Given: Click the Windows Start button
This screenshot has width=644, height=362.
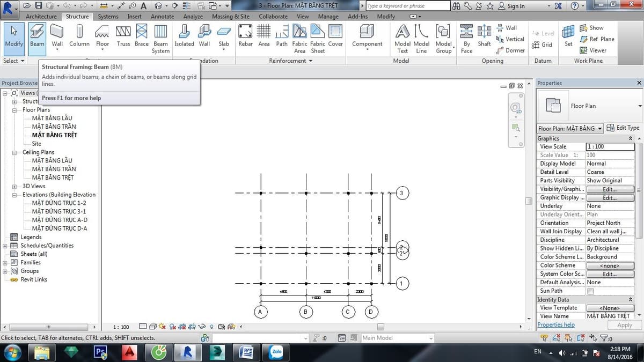Looking at the screenshot, I should [x=12, y=352].
